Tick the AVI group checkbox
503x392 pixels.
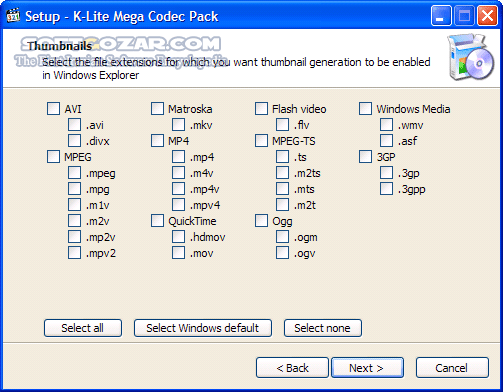click(x=53, y=109)
